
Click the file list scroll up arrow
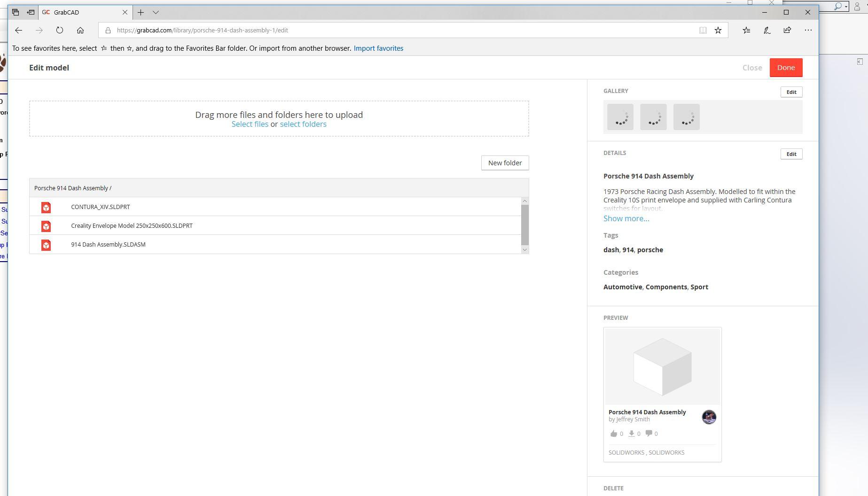[525, 201]
